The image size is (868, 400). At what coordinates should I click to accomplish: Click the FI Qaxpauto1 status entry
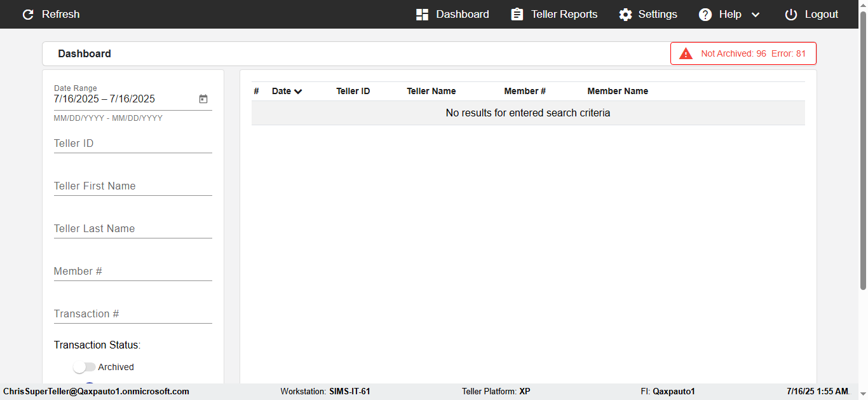[668, 391]
